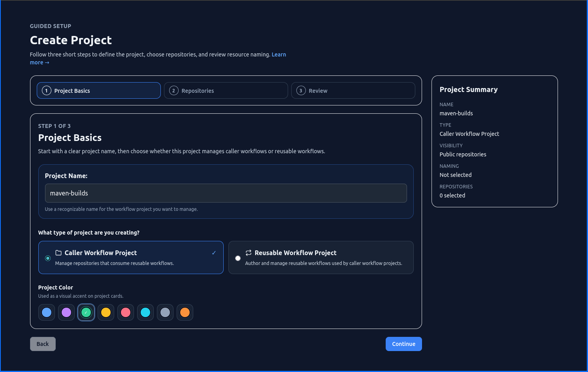Pick the orange project color swatch
This screenshot has width=588, height=372.
(185, 312)
